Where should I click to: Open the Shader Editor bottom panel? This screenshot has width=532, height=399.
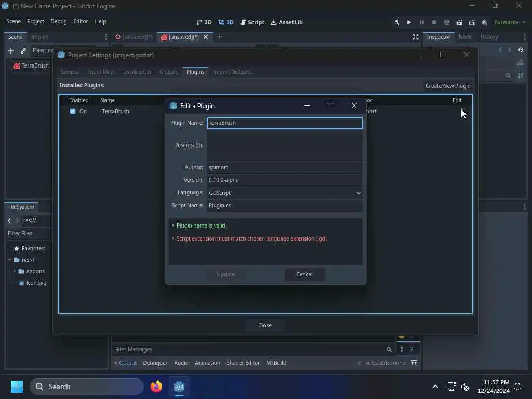243,363
